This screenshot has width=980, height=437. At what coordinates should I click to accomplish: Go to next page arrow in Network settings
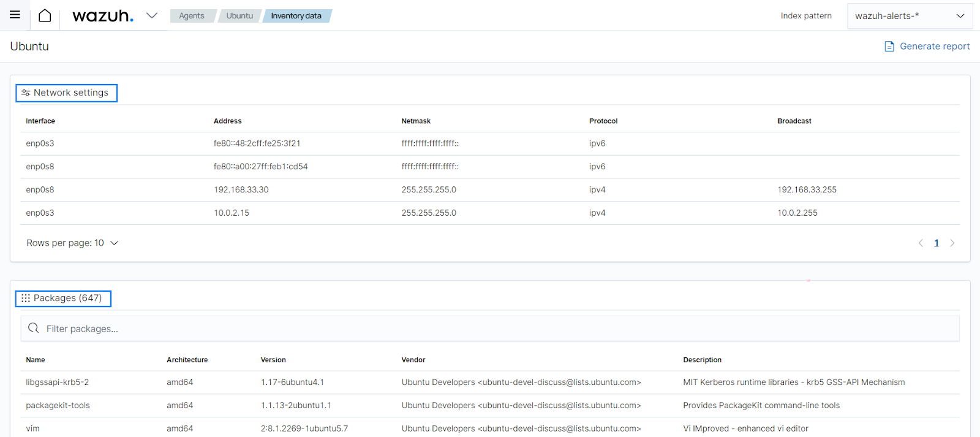[x=952, y=243]
